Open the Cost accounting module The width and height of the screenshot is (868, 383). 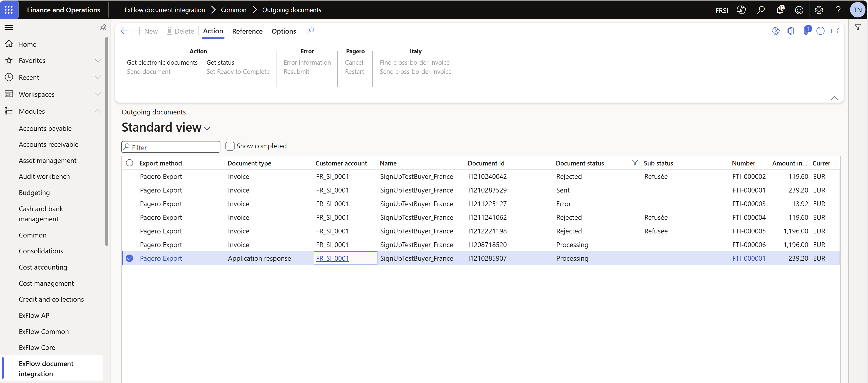tap(43, 267)
